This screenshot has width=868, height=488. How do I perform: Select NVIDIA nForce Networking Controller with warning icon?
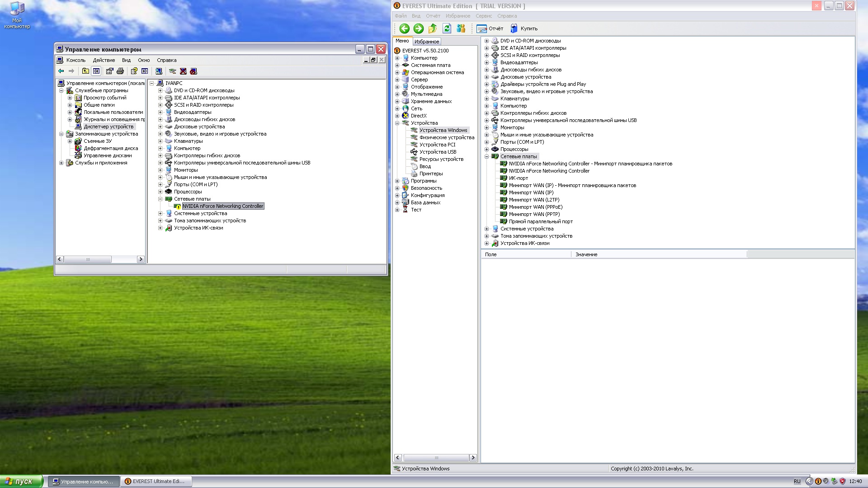pyautogui.click(x=223, y=206)
